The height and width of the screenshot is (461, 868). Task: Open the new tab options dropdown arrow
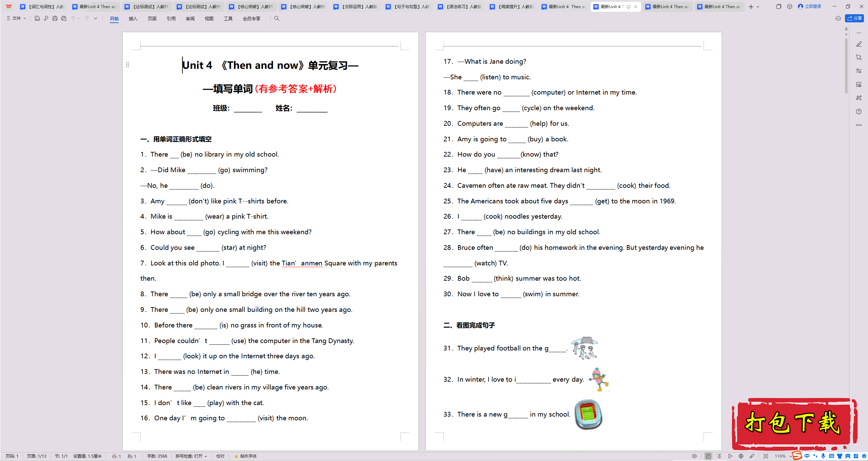point(758,7)
